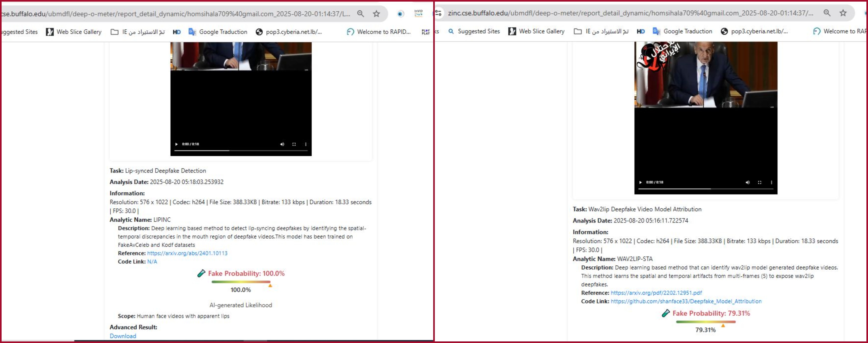Bookmark page with right star icon

click(843, 13)
